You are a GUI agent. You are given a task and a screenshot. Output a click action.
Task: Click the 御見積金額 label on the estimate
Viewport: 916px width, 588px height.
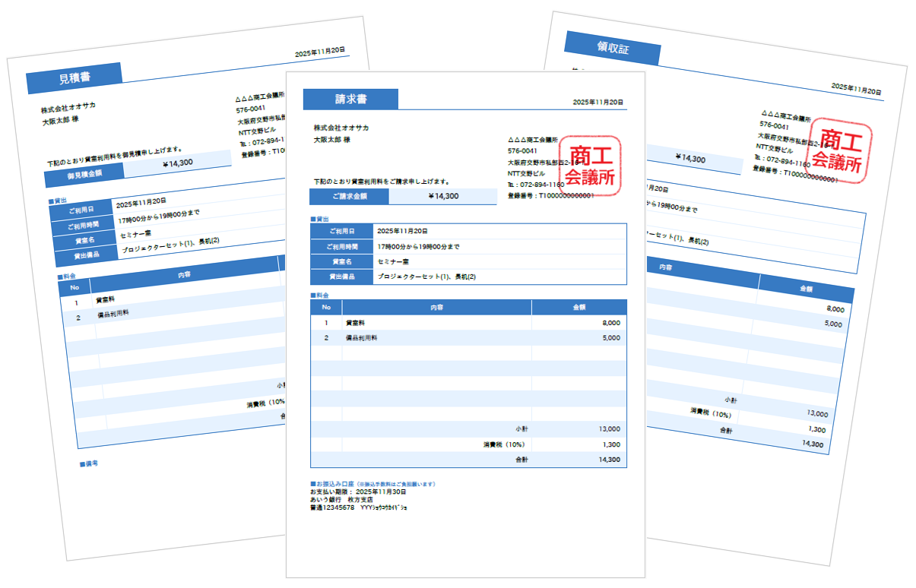84,174
